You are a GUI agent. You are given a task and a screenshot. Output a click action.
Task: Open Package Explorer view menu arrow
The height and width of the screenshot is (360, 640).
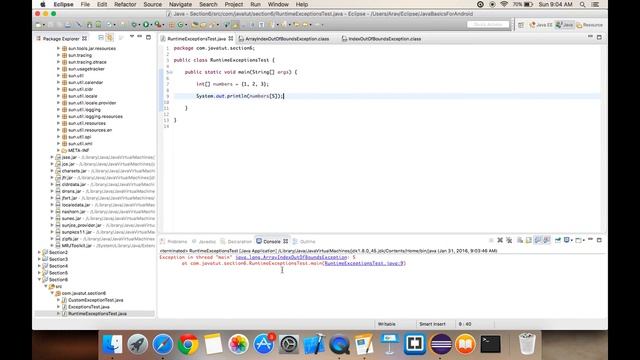[x=131, y=37]
